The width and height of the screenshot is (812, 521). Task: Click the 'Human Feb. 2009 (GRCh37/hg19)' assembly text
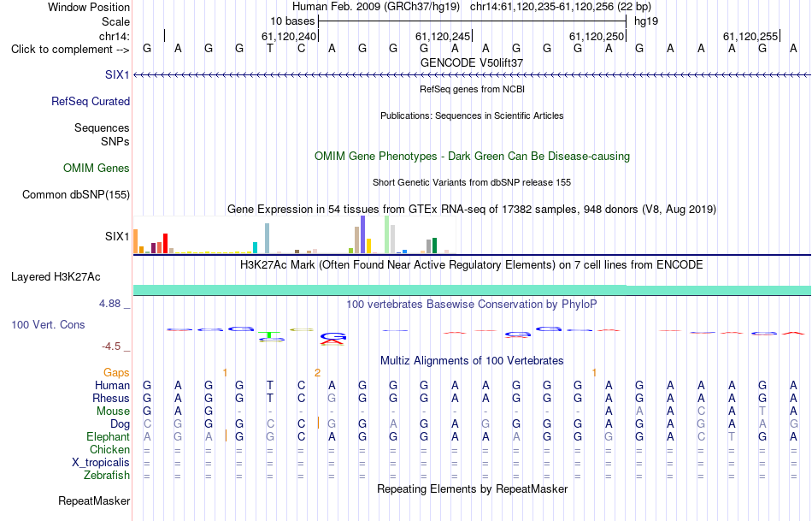click(x=376, y=7)
